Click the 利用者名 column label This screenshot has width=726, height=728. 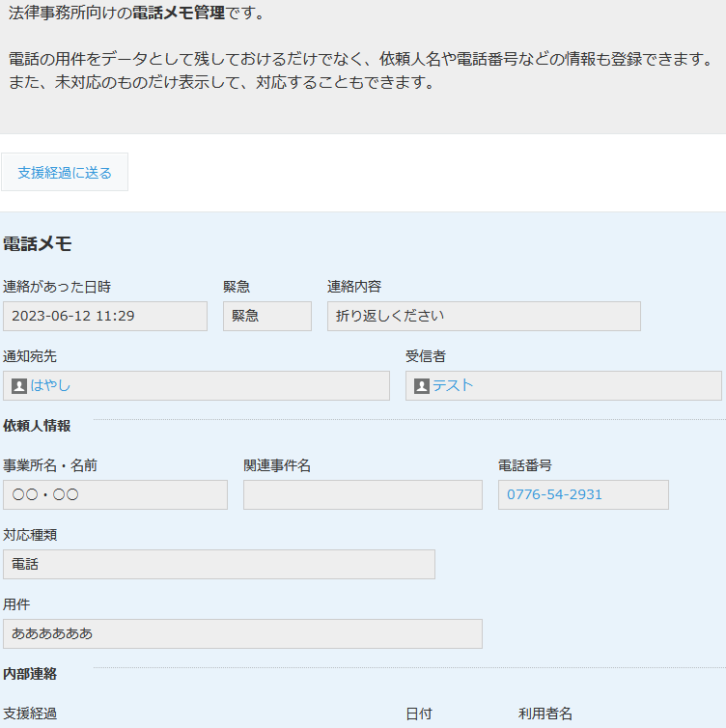click(x=545, y=714)
